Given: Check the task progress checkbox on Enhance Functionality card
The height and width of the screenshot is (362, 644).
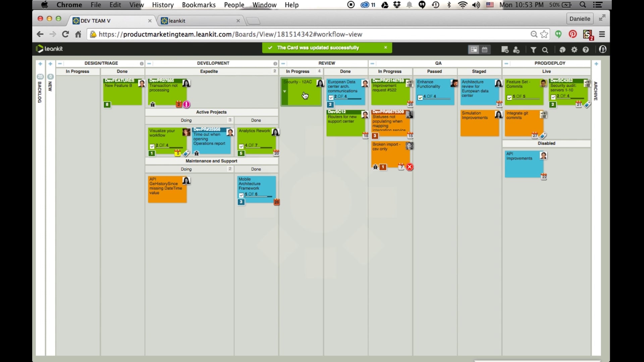Looking at the screenshot, I should click(421, 97).
